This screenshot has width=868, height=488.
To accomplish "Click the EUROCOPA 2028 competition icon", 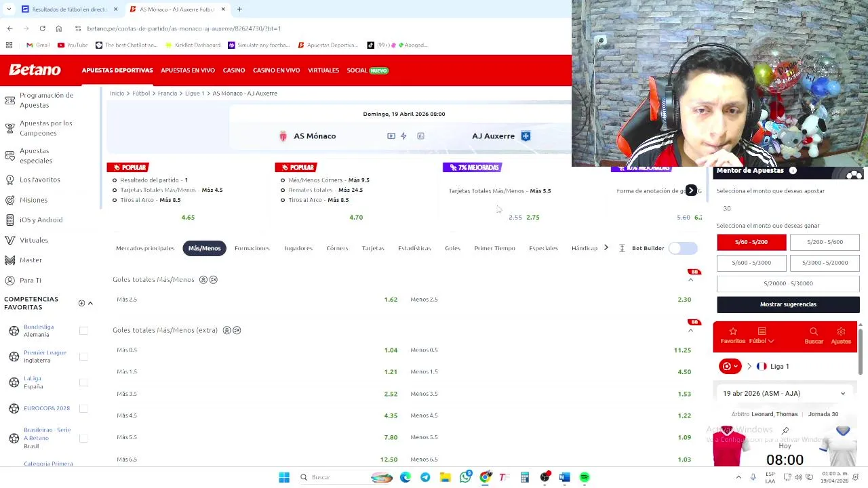I will [x=14, y=408].
